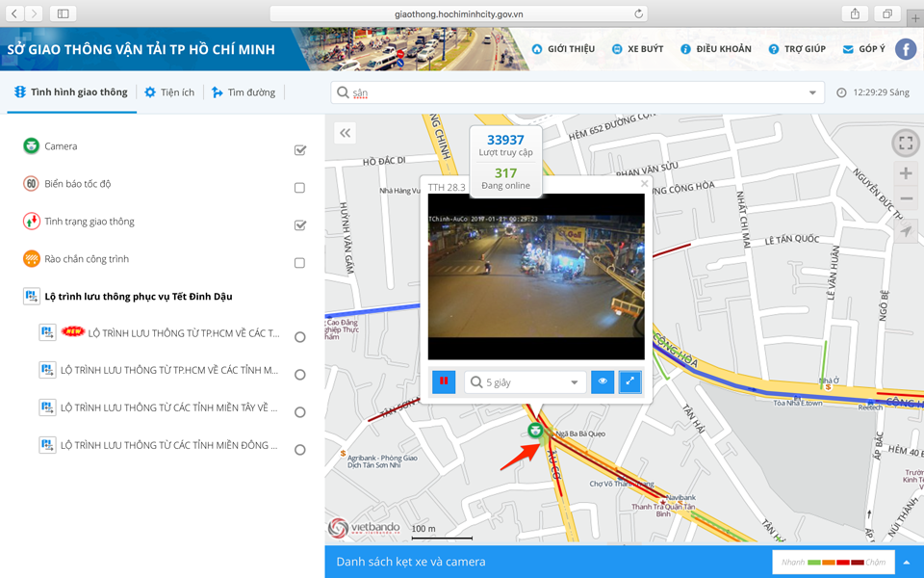Select route TP.HCM VỀ CÁC TỈNH M... radio
Screen dimensions: 924x578
coord(300,375)
